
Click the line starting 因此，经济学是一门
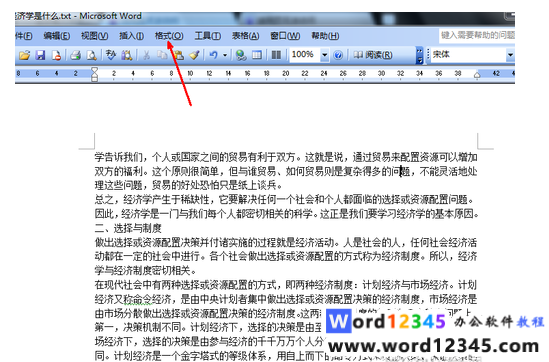(287, 214)
